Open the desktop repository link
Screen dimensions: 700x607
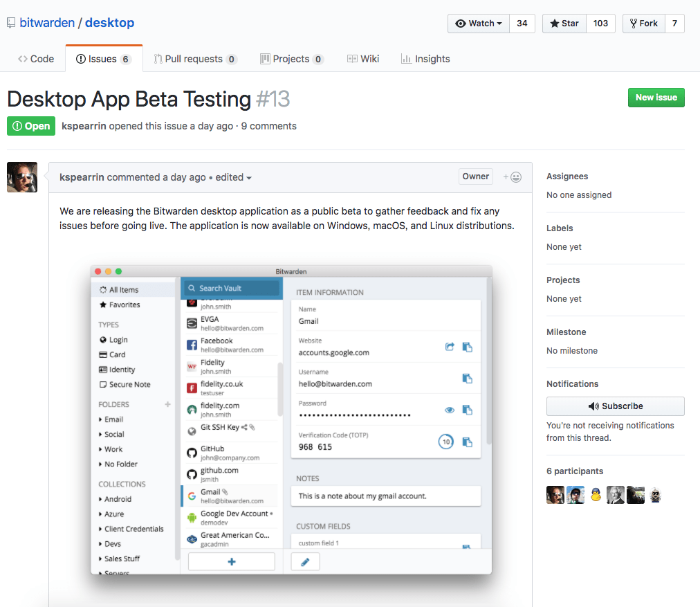[x=109, y=23]
